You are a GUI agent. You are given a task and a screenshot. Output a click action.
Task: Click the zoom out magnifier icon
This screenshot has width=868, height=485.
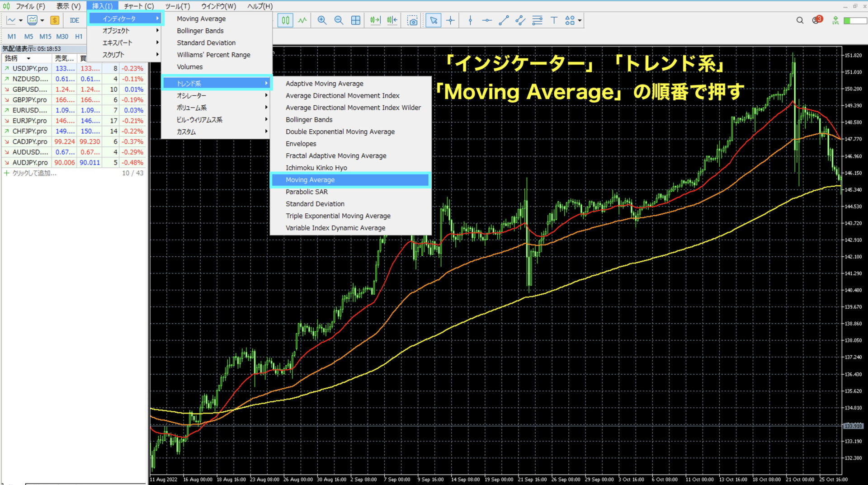coord(339,20)
